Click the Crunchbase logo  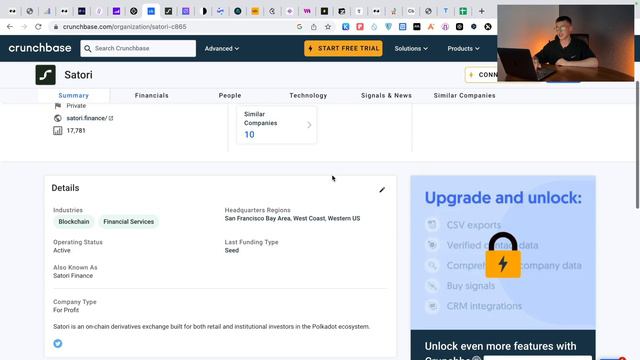[40, 48]
